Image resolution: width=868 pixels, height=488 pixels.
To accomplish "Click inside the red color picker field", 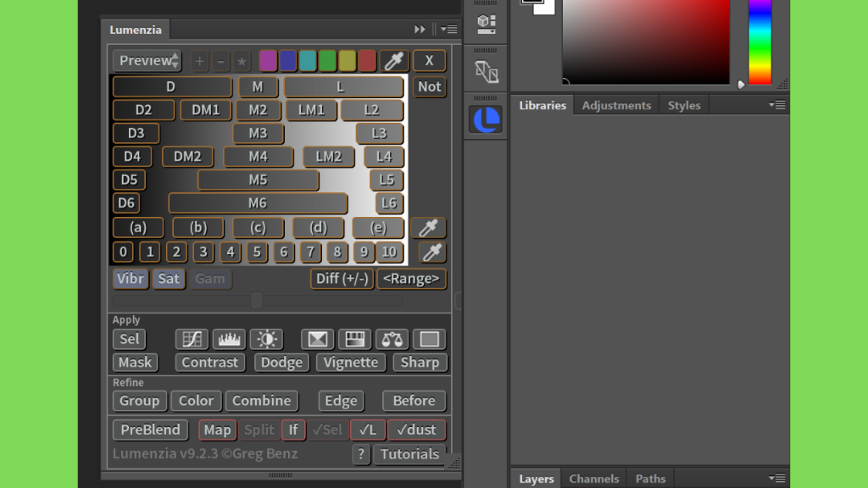I will pyautogui.click(x=645, y=42).
